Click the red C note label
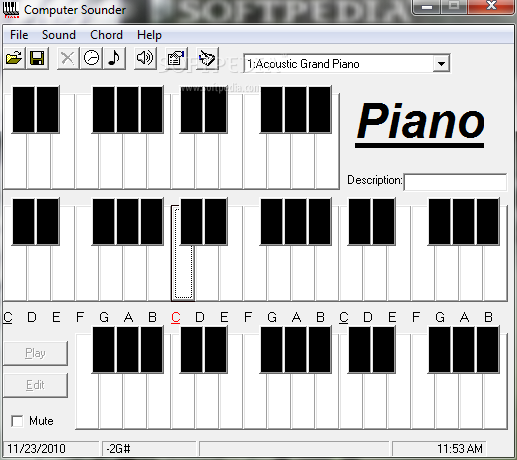 [x=176, y=318]
